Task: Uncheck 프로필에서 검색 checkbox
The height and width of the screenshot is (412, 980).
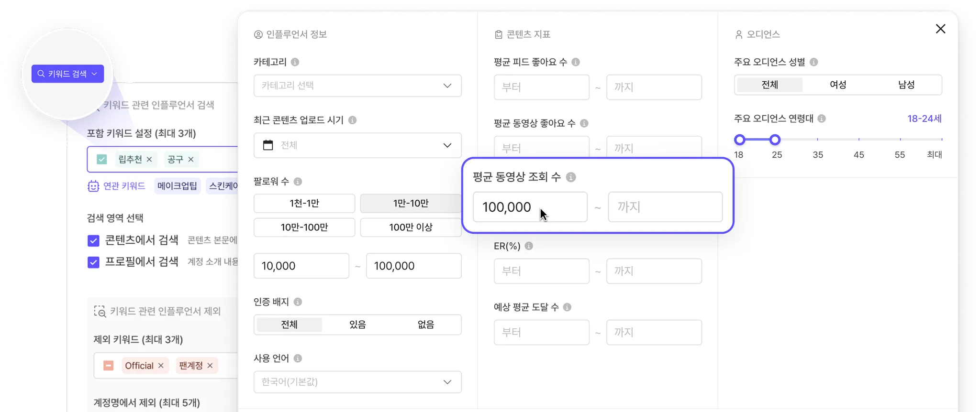Action: click(93, 262)
